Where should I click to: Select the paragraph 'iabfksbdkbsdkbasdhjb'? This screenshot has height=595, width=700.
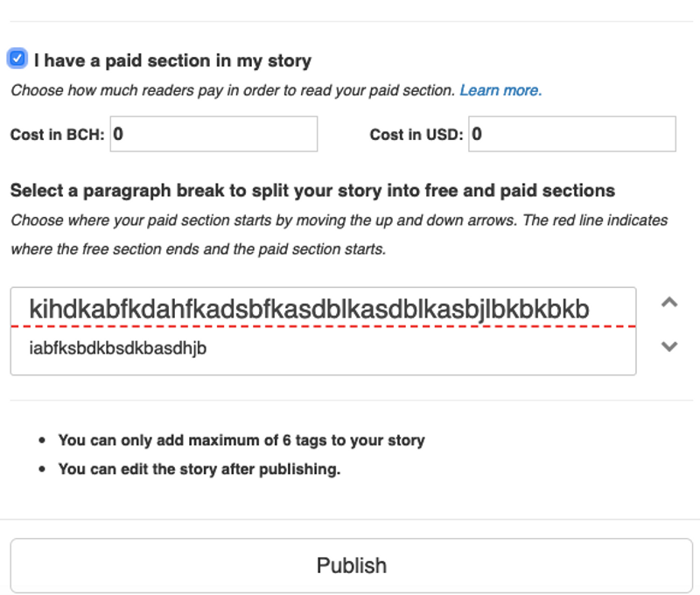[118, 348]
